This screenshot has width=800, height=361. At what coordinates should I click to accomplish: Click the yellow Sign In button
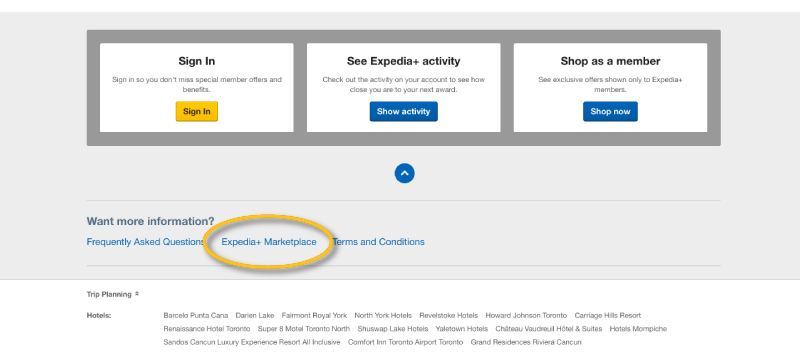coord(196,112)
